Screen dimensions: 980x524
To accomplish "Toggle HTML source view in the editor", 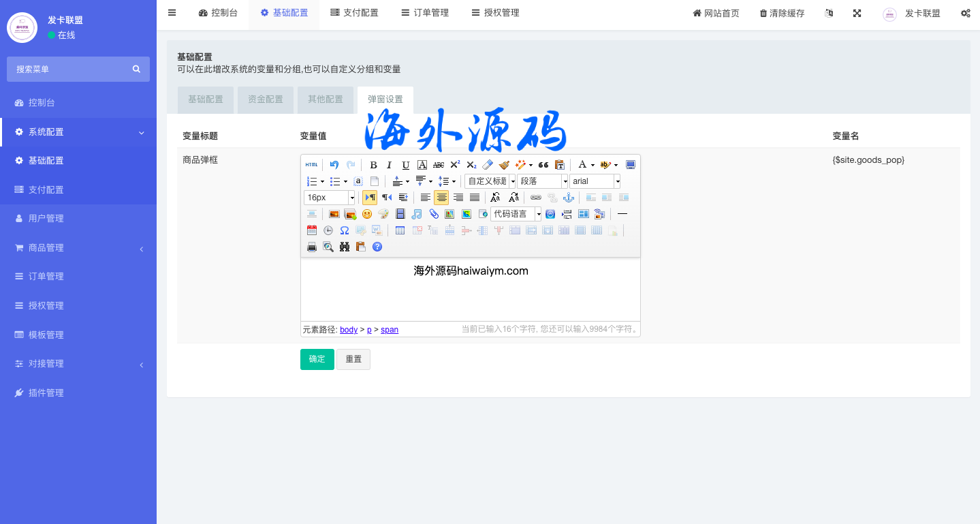I will [311, 165].
